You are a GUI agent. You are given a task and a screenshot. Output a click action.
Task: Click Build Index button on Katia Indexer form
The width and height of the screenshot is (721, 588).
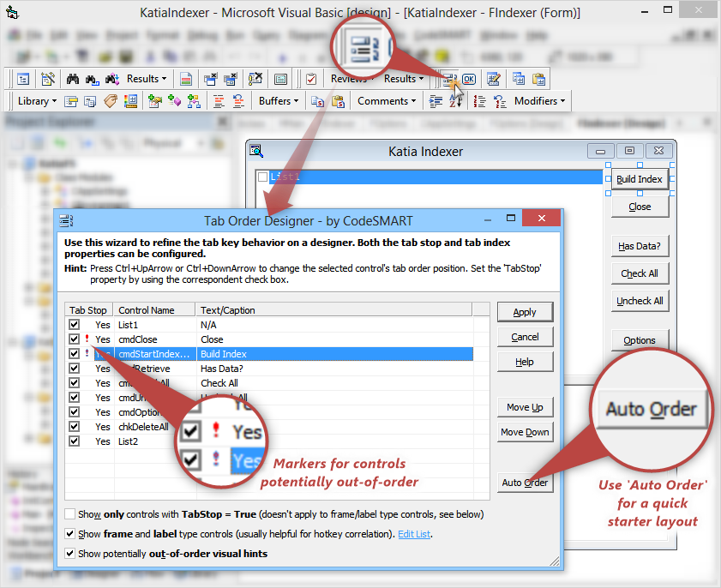pos(640,179)
